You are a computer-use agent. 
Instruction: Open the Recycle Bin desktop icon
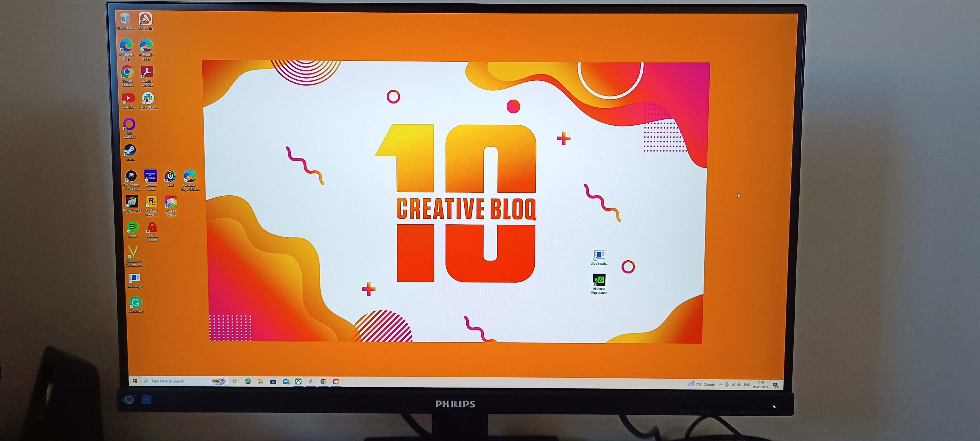point(125,21)
